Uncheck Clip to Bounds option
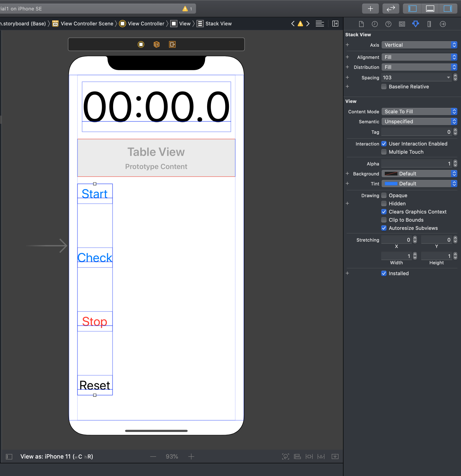 coord(384,220)
